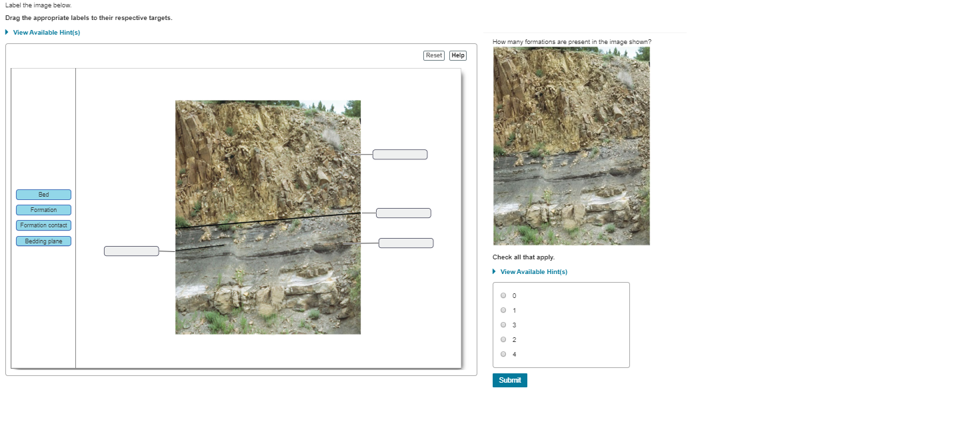Select the radio button for answer 1
980x424 pixels.
pos(503,310)
